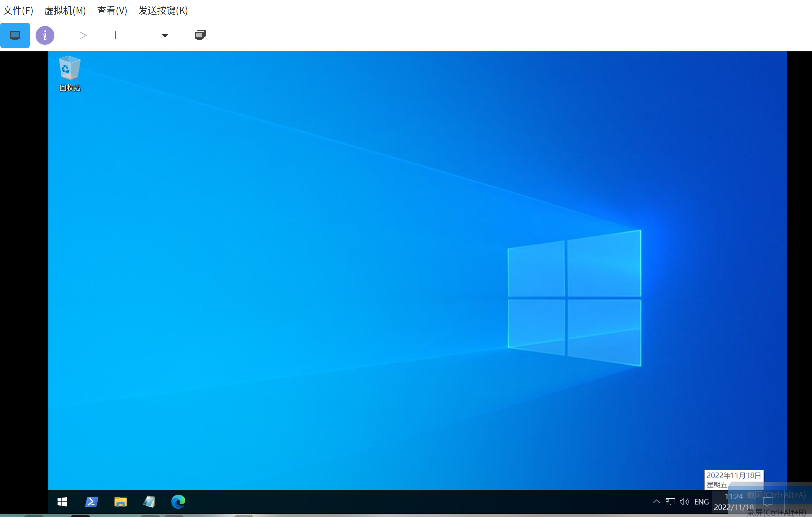
Task: Switch to the graphical console view
Action: pyautogui.click(x=15, y=35)
